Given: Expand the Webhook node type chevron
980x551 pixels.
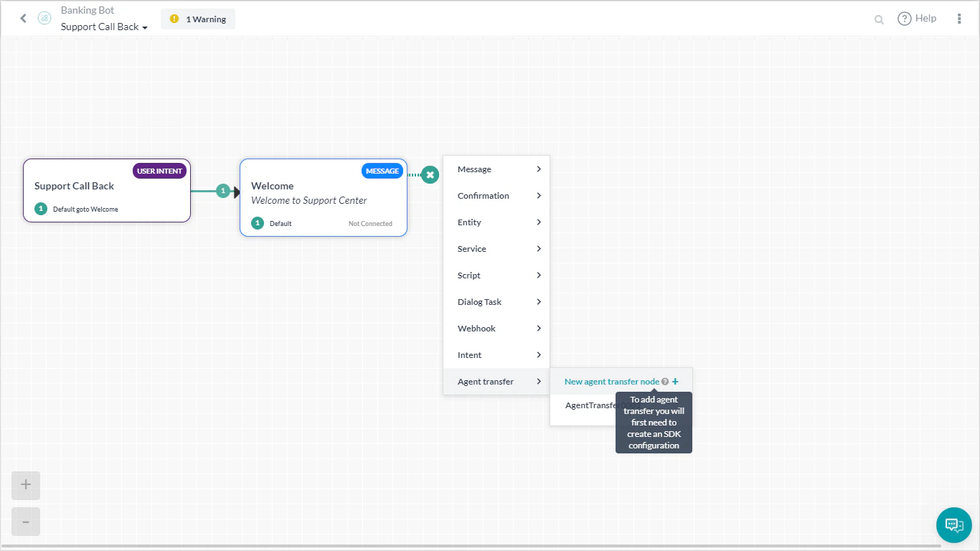Looking at the screenshot, I should (538, 328).
